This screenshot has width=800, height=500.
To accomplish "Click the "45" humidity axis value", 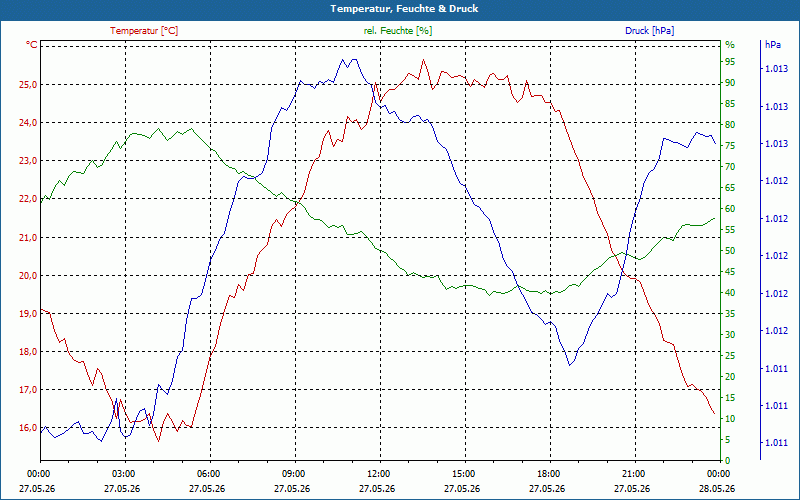I will click(x=730, y=272).
